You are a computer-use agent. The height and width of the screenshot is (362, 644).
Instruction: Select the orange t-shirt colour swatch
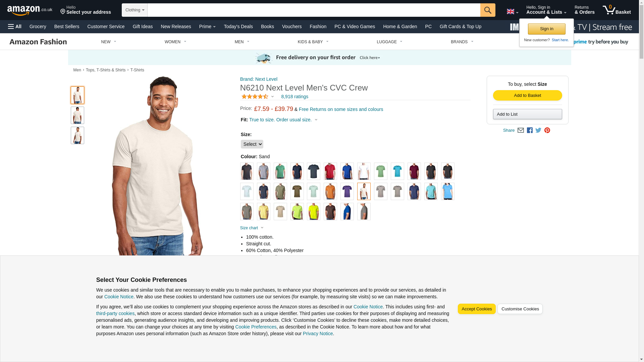[330, 191]
